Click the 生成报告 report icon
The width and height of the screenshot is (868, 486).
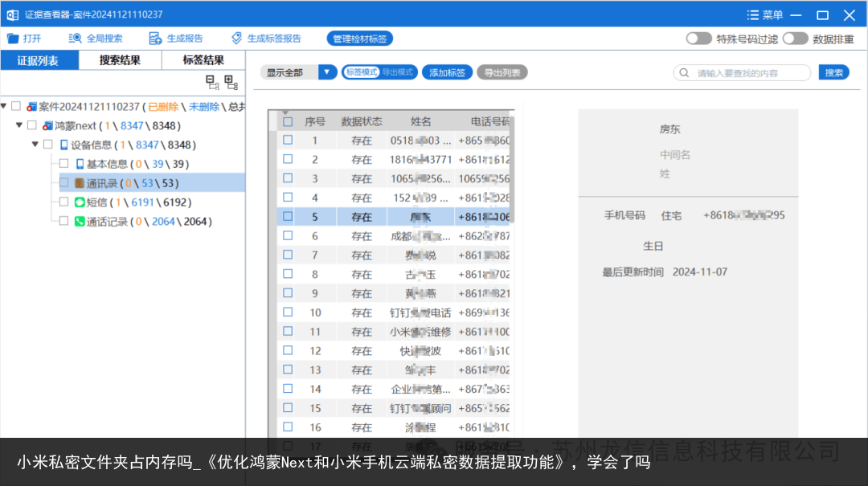pos(155,39)
